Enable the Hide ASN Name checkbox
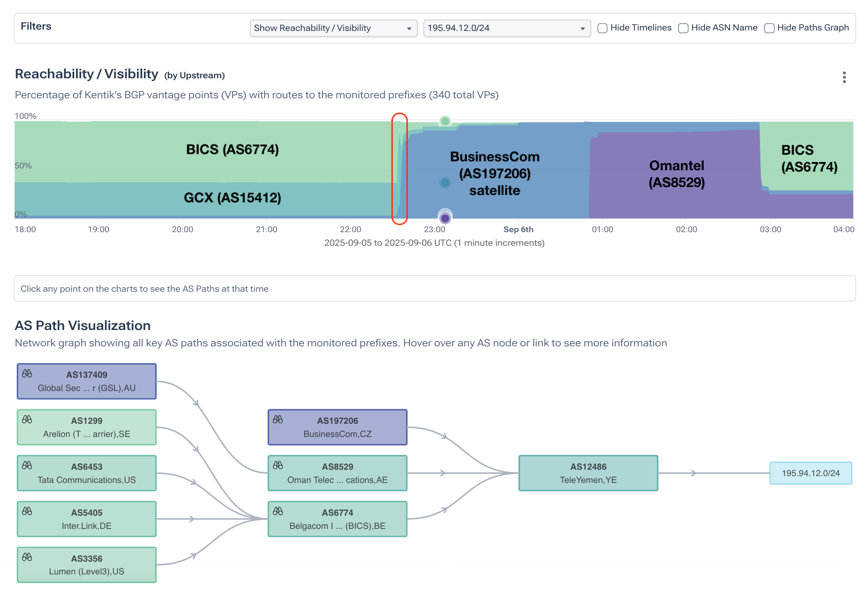This screenshot has height=599, width=868. (683, 28)
